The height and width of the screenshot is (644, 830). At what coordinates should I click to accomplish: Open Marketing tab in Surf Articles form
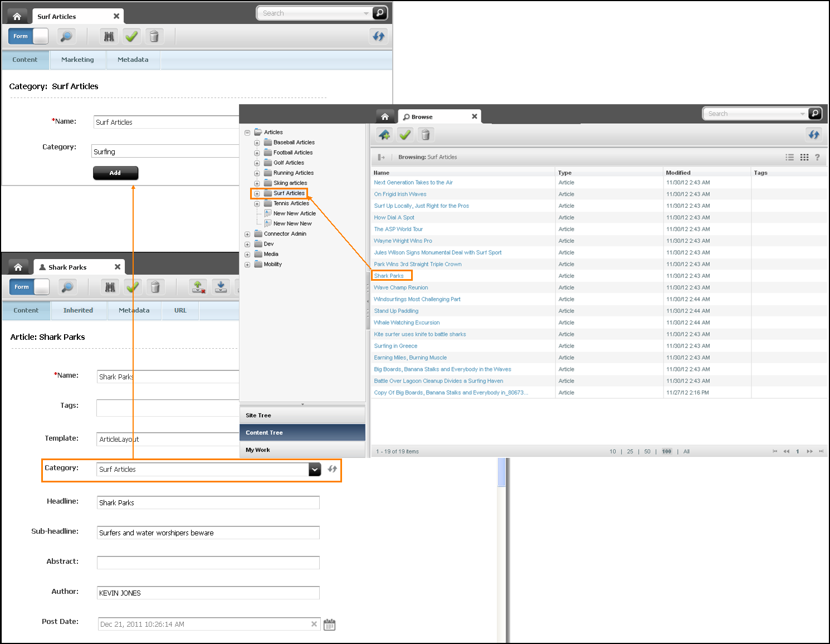[77, 60]
